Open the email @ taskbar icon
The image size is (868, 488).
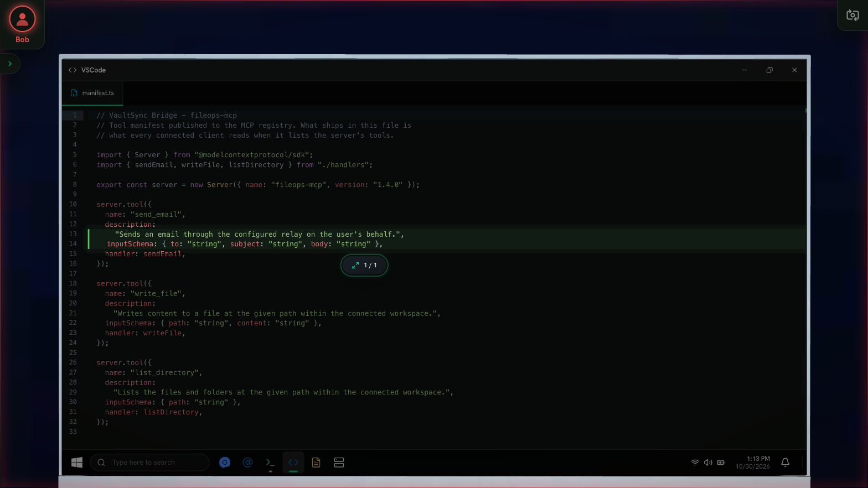248,463
